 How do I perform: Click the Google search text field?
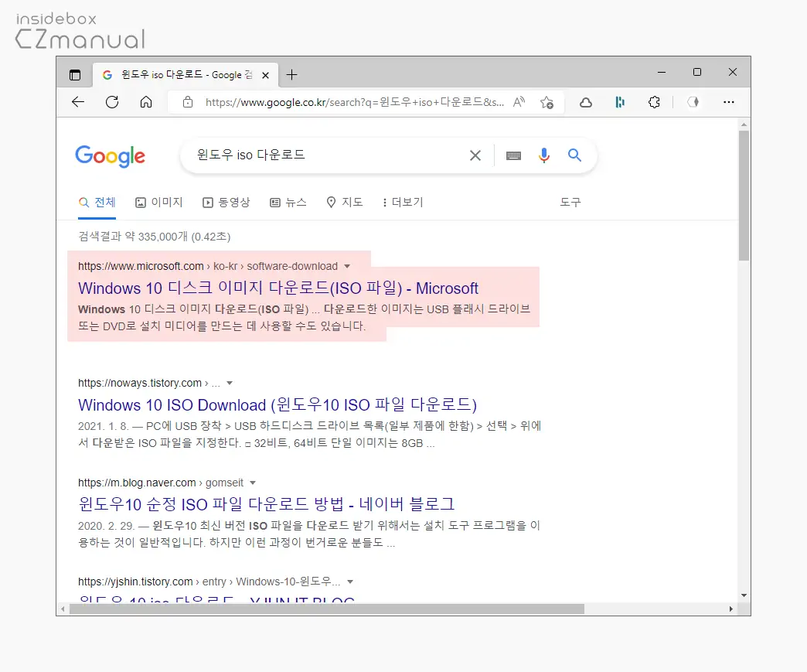coord(329,155)
